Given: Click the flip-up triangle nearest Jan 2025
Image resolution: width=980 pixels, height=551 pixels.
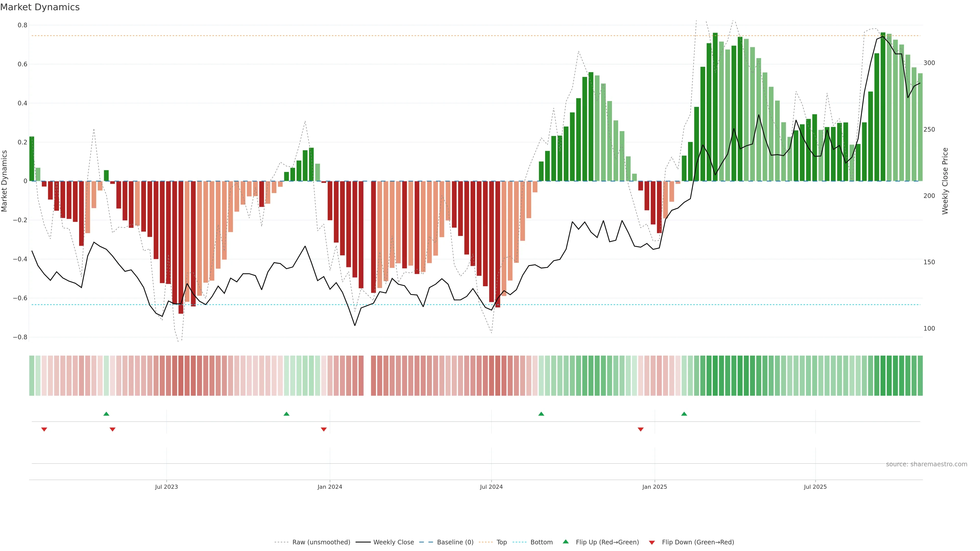Looking at the screenshot, I should 684,414.
